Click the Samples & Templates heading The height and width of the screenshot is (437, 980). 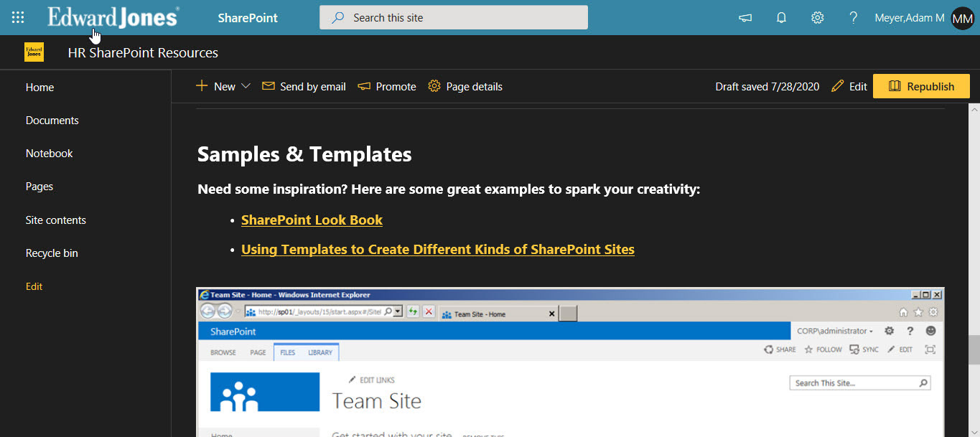point(304,154)
